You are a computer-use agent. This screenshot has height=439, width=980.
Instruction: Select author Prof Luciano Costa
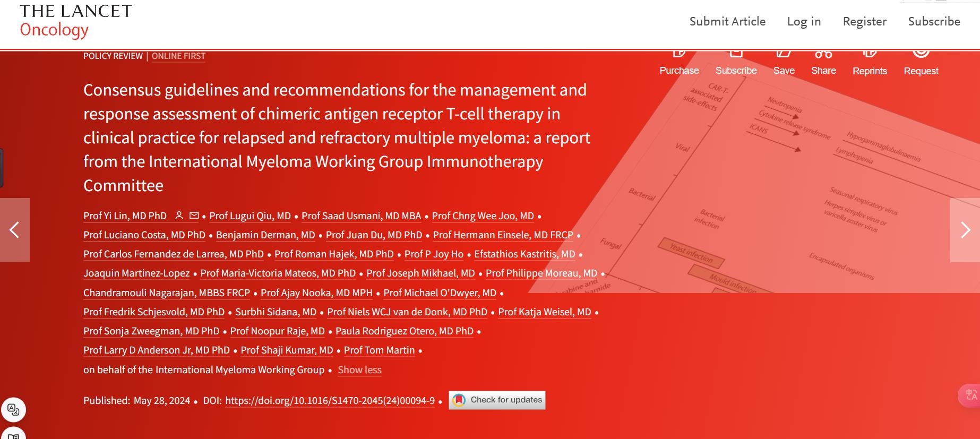tap(144, 235)
